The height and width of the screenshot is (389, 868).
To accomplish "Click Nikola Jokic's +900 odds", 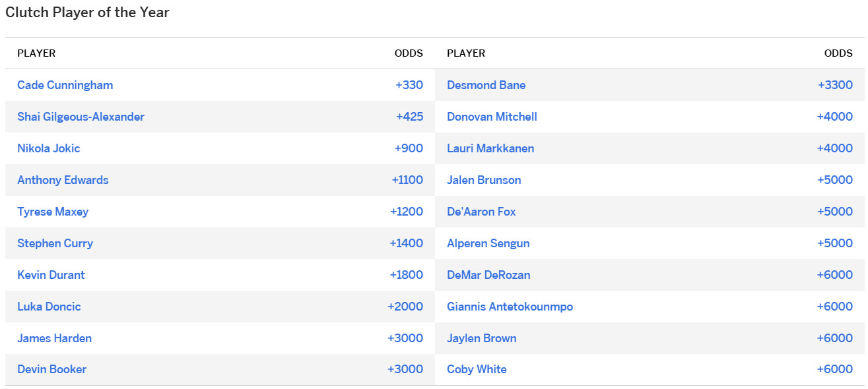I will point(409,148).
